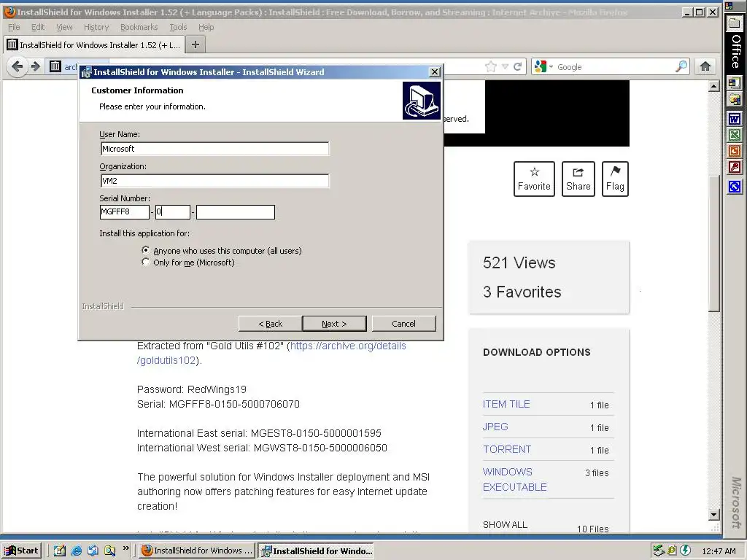Click the first serial number box MGFFF8

coord(124,212)
